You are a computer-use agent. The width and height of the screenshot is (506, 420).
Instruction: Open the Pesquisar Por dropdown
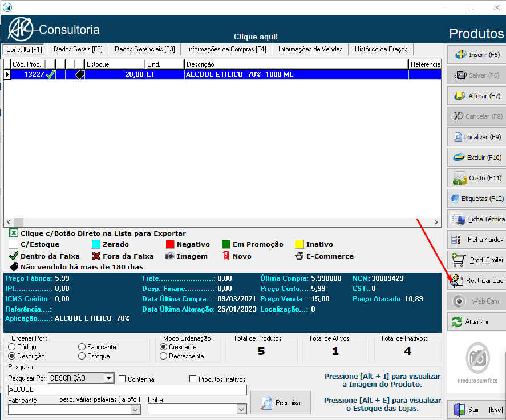tap(109, 378)
